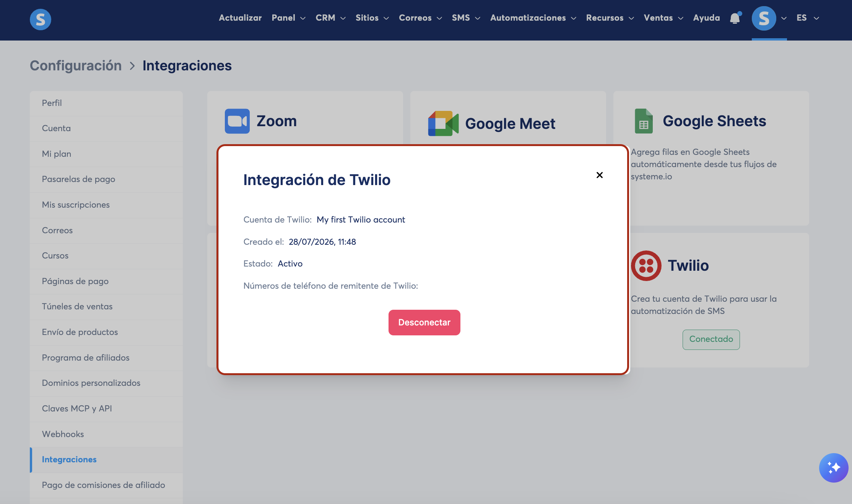The width and height of the screenshot is (852, 504).
Task: Go to Perfil settings
Action: point(106,103)
